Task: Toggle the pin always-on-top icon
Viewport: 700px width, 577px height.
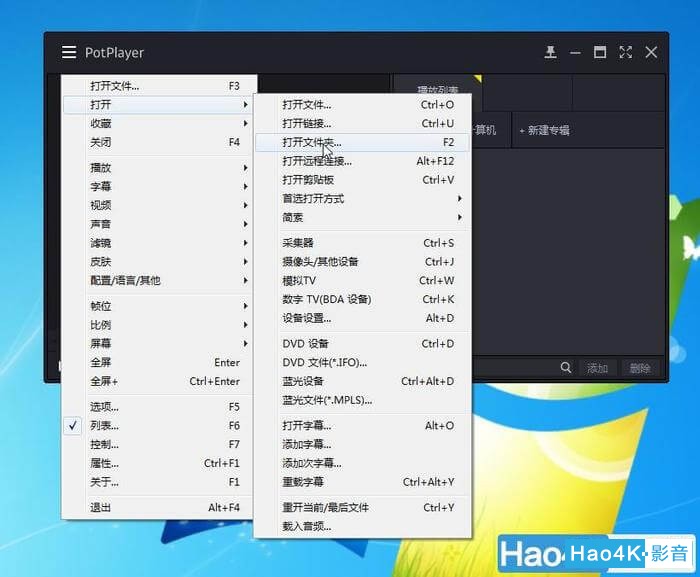Action: 550,52
